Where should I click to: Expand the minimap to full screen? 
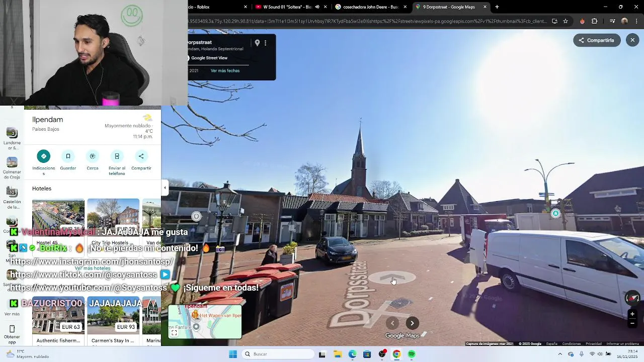click(174, 333)
